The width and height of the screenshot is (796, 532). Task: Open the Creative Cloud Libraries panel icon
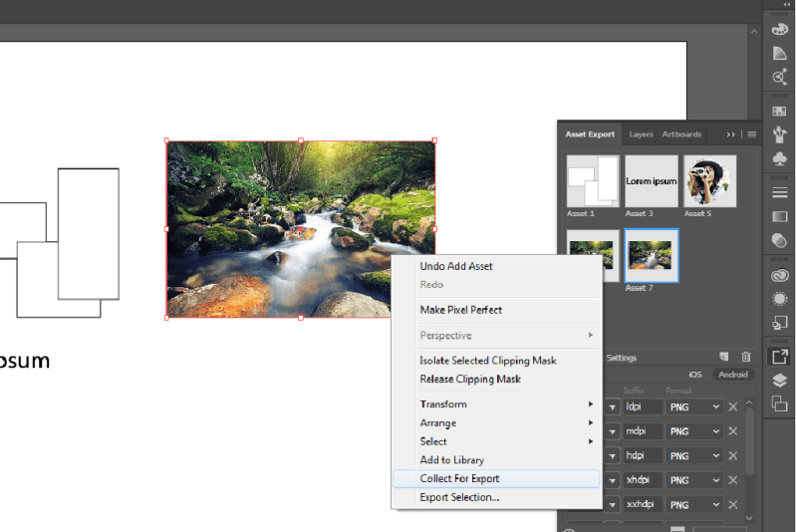(779, 275)
